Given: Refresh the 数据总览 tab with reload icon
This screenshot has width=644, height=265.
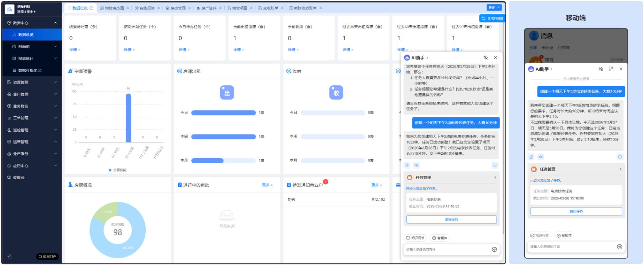Looking at the screenshot, I should (91, 8).
